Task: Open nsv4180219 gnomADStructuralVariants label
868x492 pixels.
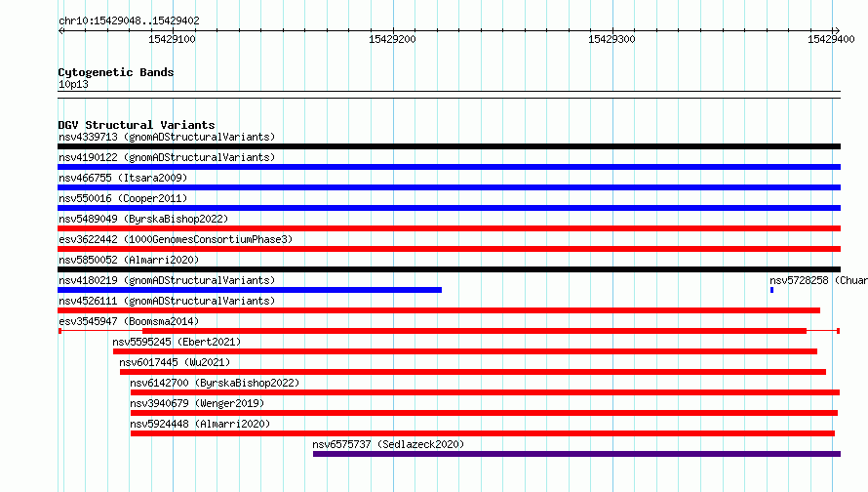Action: 167,280
